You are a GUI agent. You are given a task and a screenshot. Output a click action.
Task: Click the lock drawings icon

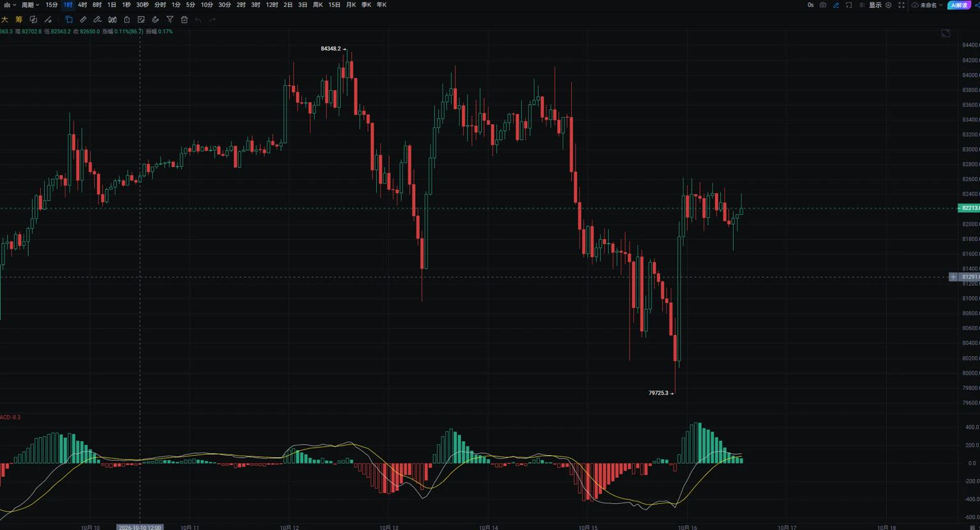127,20
